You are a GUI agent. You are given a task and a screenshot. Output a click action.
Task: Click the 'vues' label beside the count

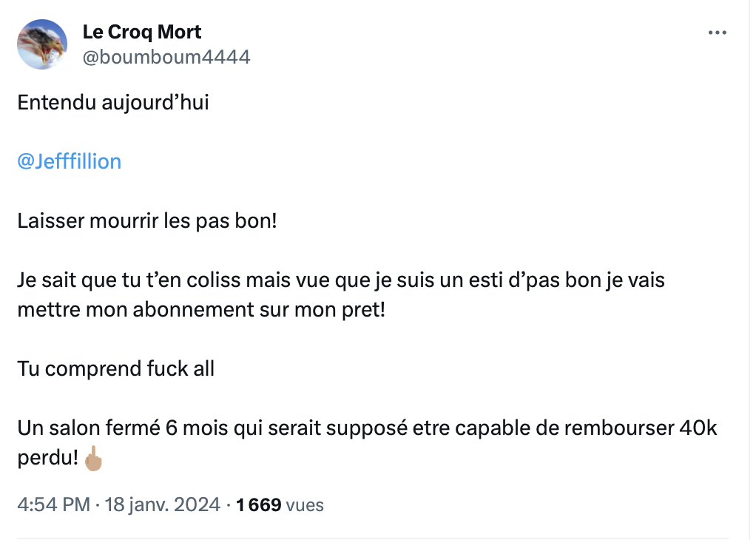tap(305, 505)
